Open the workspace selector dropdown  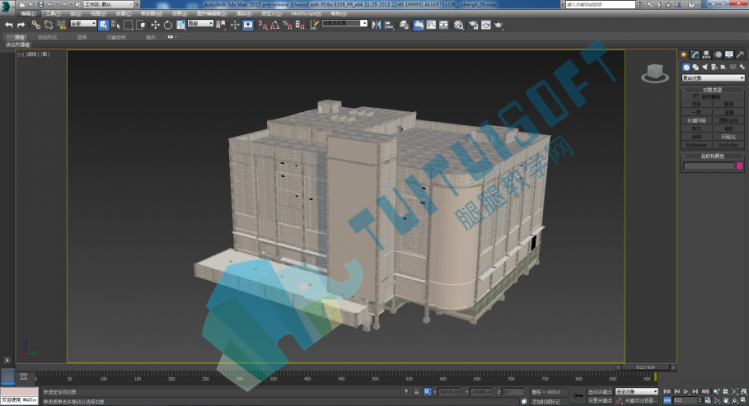pos(111,4)
